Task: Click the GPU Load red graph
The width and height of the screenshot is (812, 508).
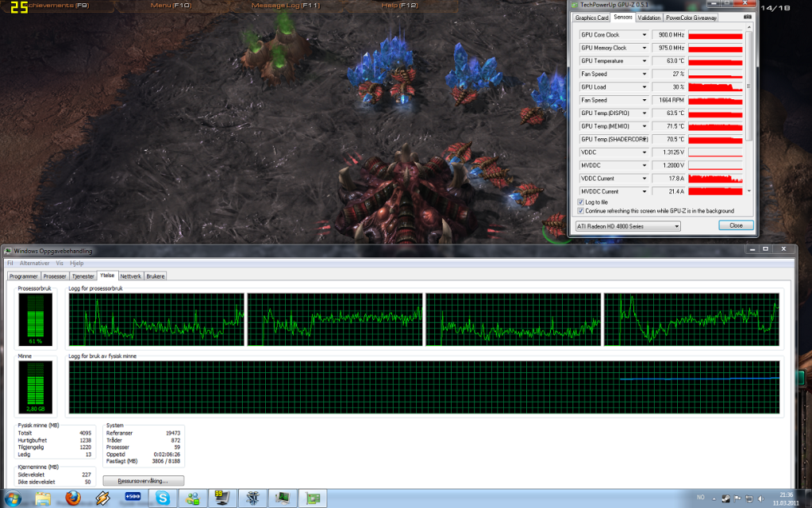Action: [715, 87]
